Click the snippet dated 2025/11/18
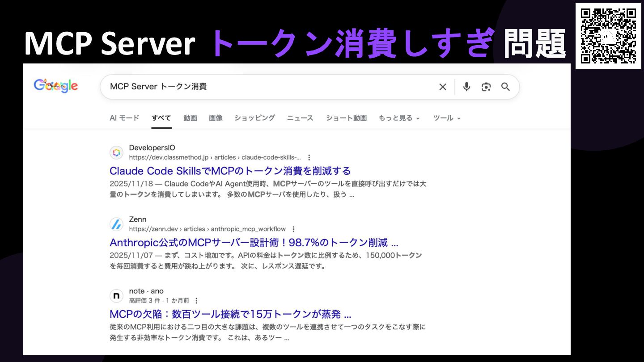The width and height of the screenshot is (644, 362). click(x=268, y=189)
